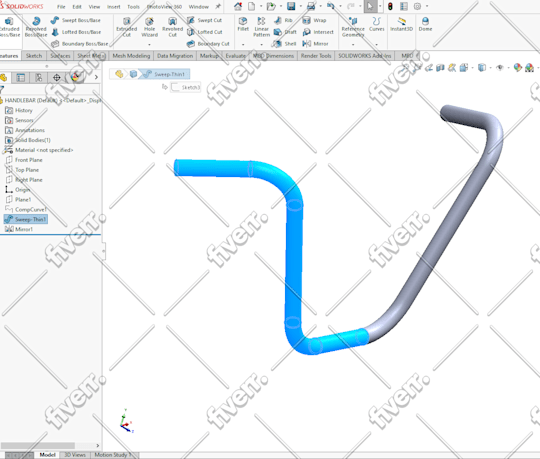Viewport: 540px width, 459px height.
Task: Open the Curves tool
Action: 376,24
